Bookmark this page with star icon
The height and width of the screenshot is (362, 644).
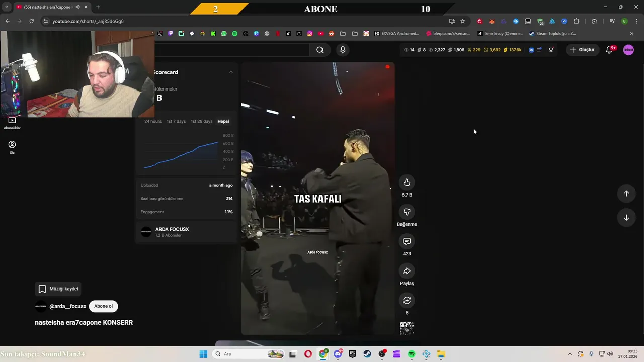click(463, 21)
